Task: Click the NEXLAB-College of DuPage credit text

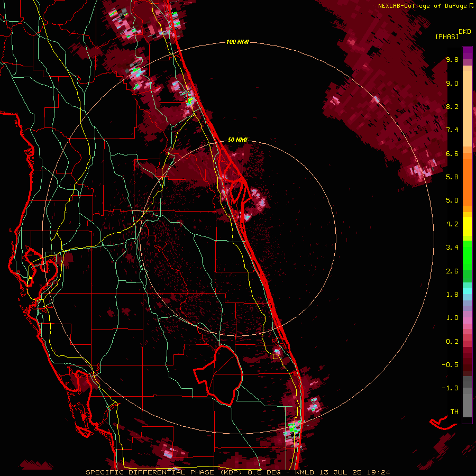Action: tap(423, 6)
